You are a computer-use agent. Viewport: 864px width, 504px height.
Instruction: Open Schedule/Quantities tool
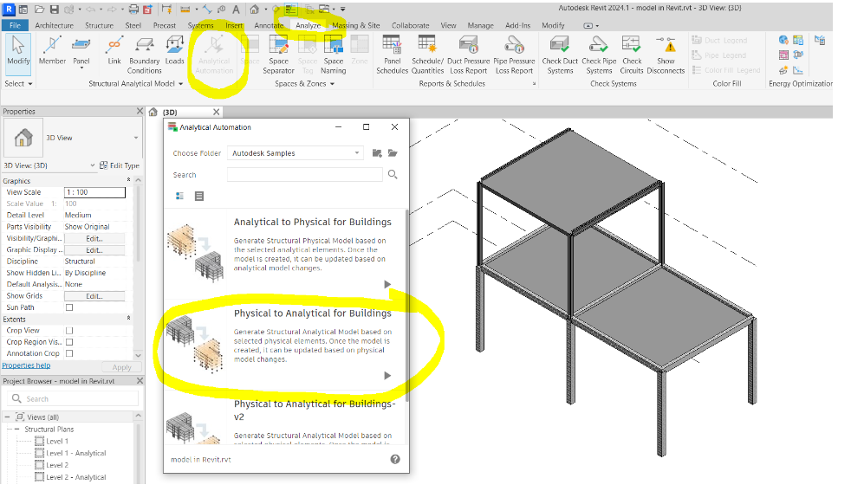click(427, 55)
